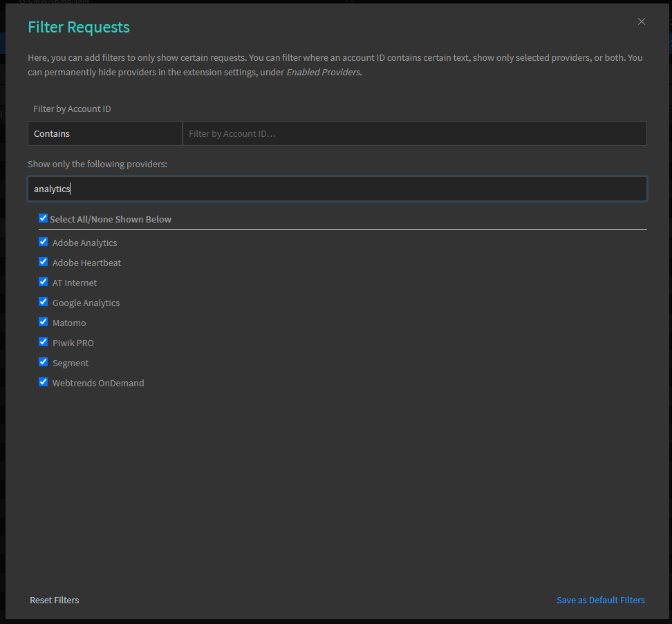Image resolution: width=672 pixels, height=624 pixels.
Task: Click the providers search box containing analytics
Action: point(337,189)
